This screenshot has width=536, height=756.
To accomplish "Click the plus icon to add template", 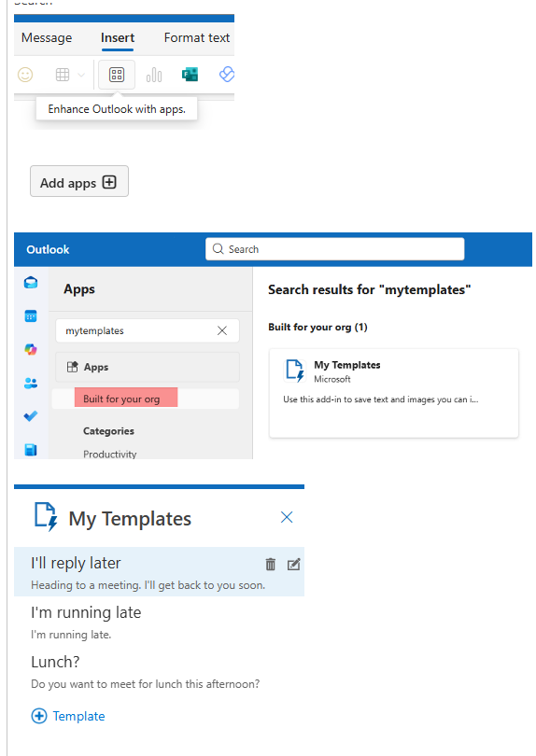I will coord(39,716).
